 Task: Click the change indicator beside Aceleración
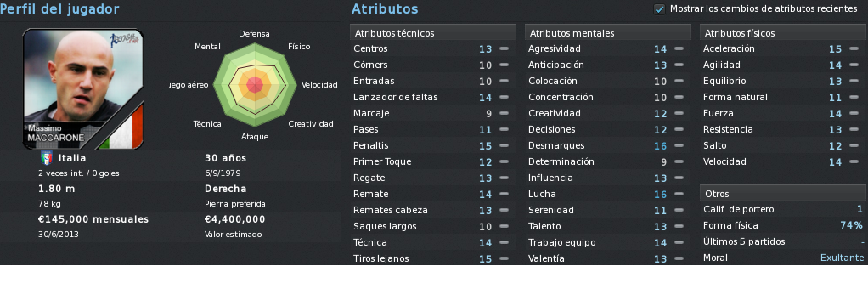pyautogui.click(x=853, y=48)
